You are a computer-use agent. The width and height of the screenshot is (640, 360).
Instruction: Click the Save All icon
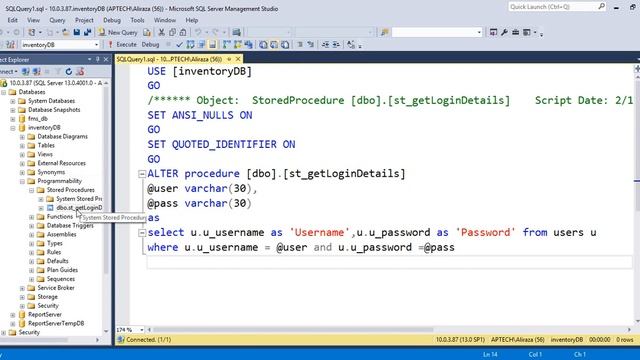(x=87, y=32)
